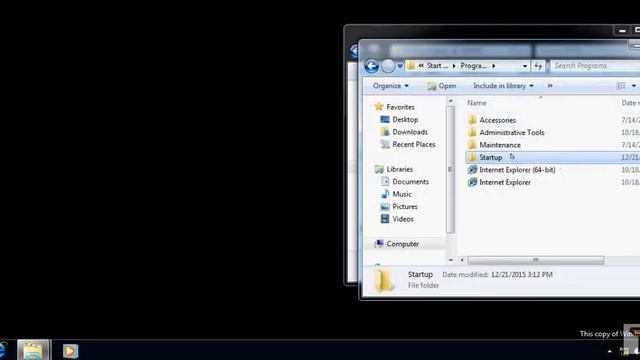This screenshot has width=640, height=360.
Task: Show hidden tray icons arrow
Action: pyautogui.click(x=609, y=351)
